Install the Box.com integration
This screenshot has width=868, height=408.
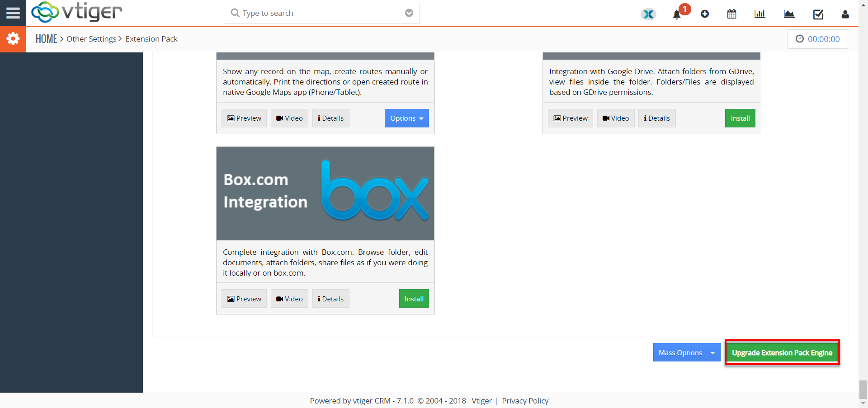(x=414, y=299)
